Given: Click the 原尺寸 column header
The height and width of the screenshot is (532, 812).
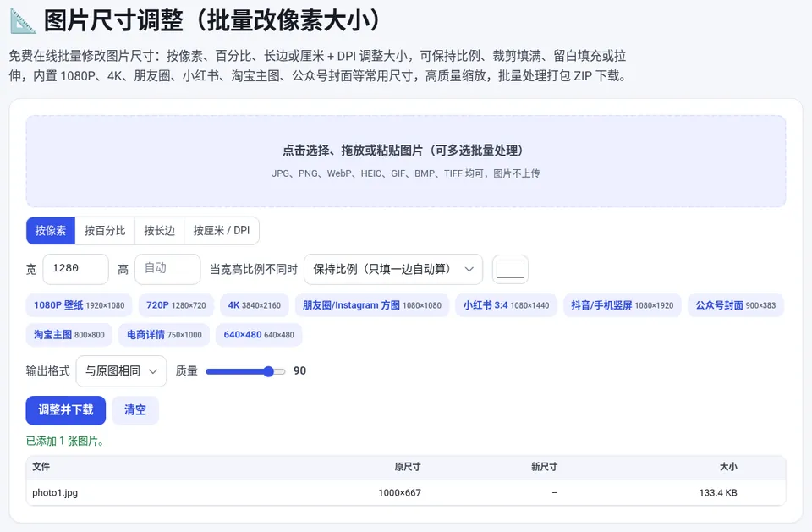Looking at the screenshot, I should point(408,467).
